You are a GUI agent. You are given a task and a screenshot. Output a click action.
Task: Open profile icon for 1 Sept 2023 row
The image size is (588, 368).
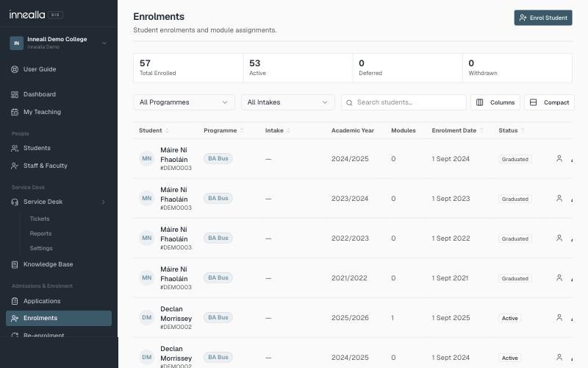click(x=559, y=198)
